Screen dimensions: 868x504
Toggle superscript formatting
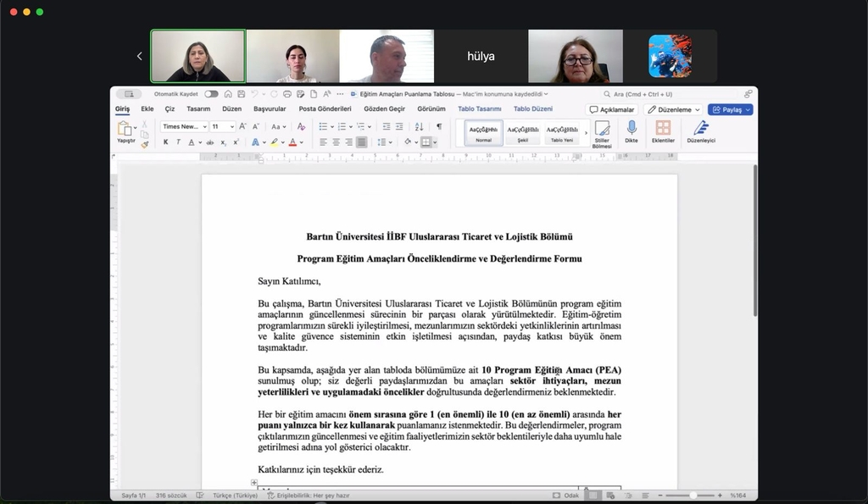click(236, 142)
